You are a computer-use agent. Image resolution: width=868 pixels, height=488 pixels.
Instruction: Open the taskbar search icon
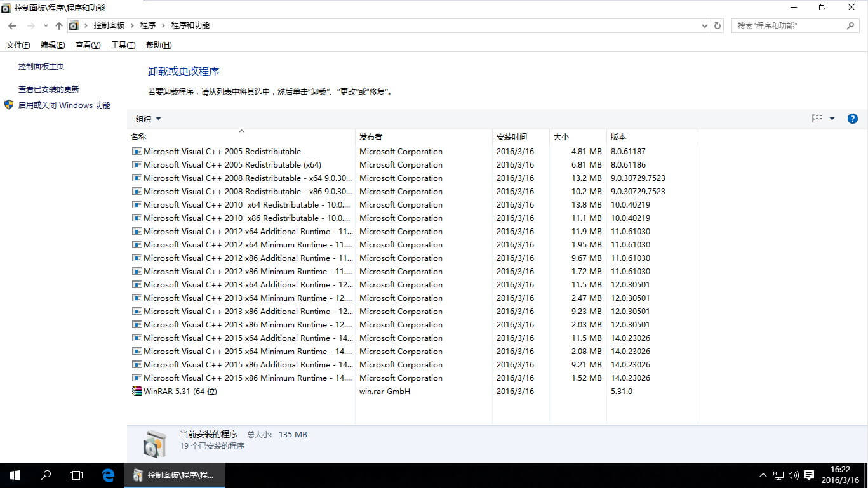pyautogui.click(x=46, y=475)
